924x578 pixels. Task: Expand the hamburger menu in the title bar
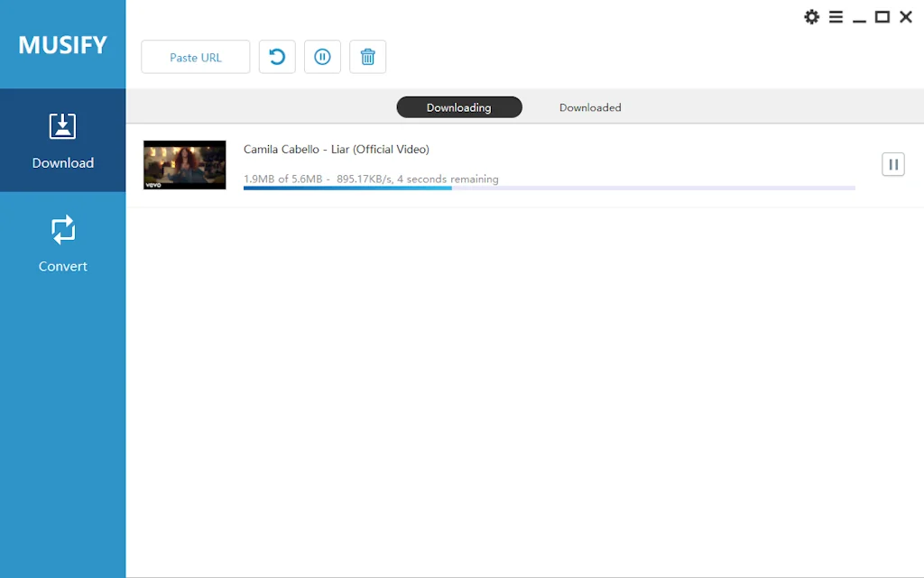[836, 17]
